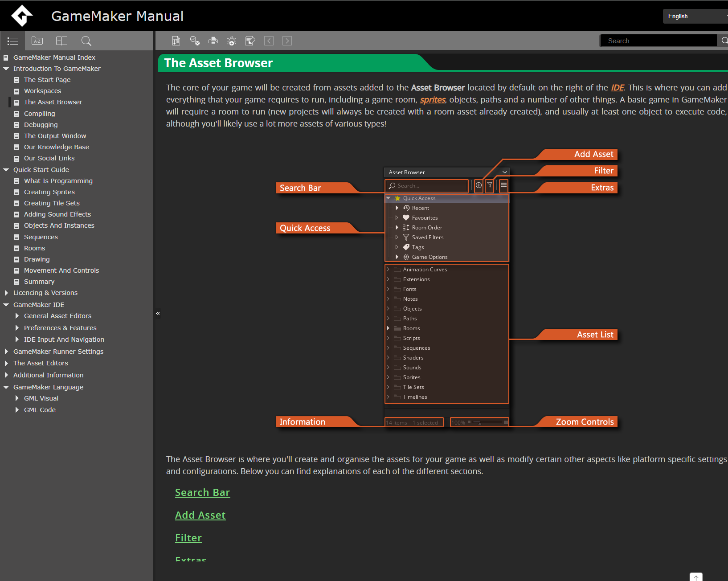Viewport: 728px width, 581px height.
Task: Click the scroll-to-top arrow button
Action: 696,577
